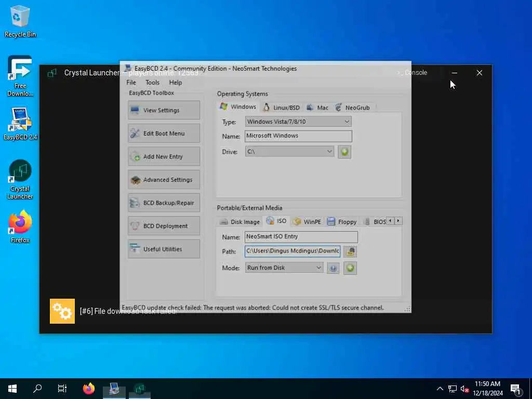Open the File menu in EasyBCD
This screenshot has height=399, width=532.
click(x=131, y=83)
